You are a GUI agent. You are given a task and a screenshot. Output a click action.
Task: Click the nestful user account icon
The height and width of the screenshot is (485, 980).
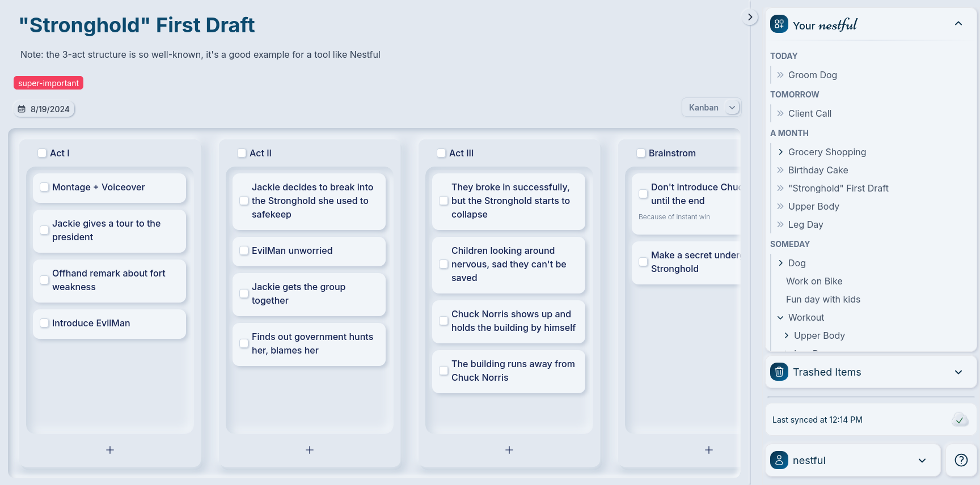pyautogui.click(x=779, y=460)
